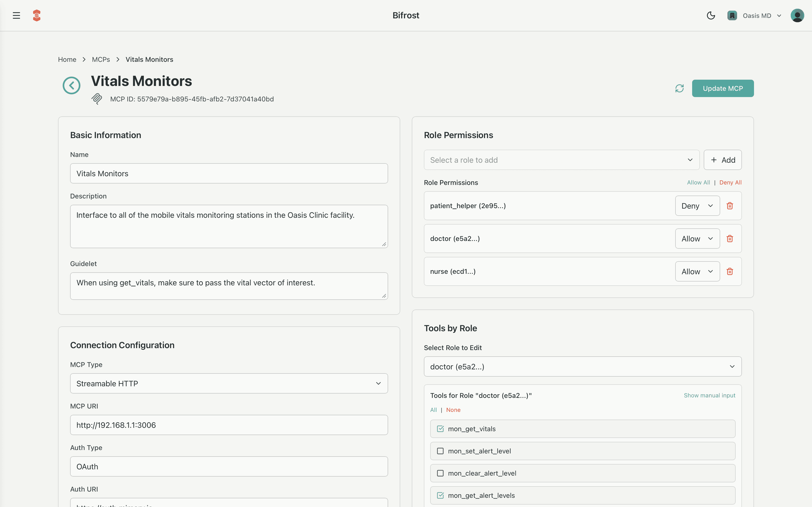This screenshot has width=812, height=507.
Task: Click the Update MCP button
Action: tap(723, 88)
